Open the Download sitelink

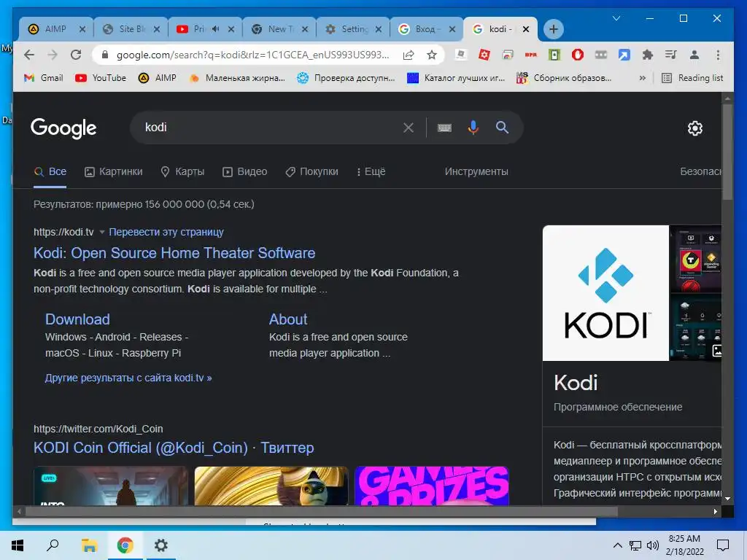(77, 319)
